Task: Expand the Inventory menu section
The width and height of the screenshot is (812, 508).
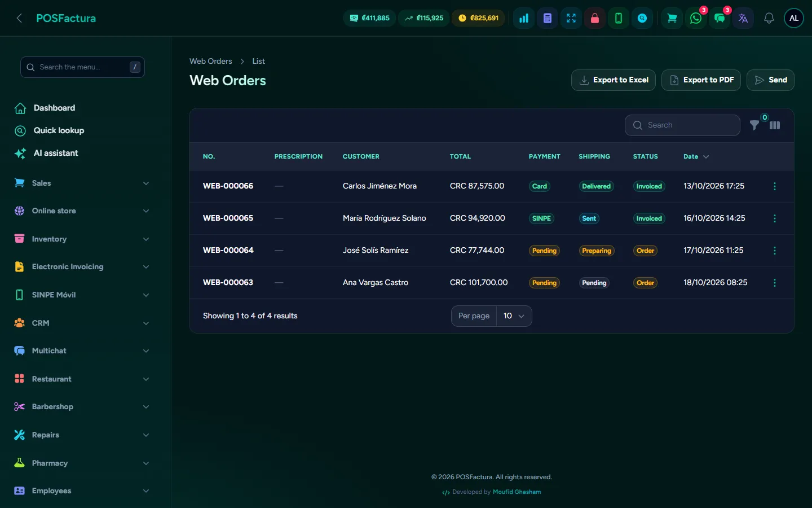Action: point(82,239)
